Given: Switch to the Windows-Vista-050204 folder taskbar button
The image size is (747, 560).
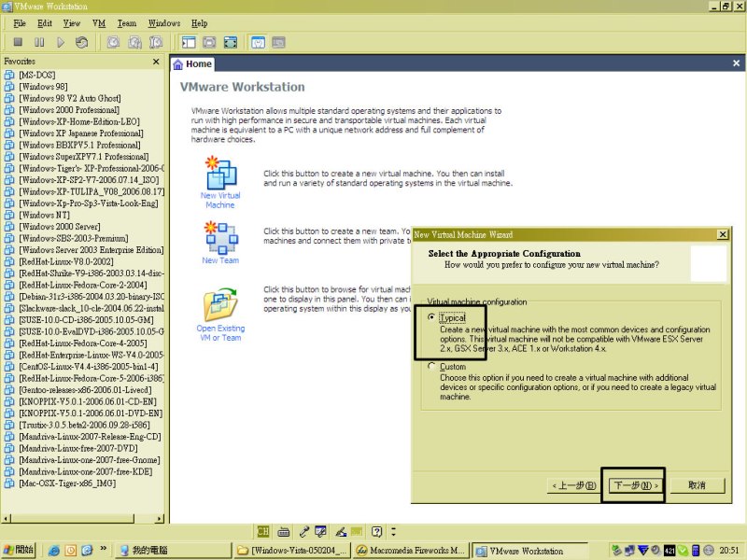Looking at the screenshot, I should (x=292, y=551).
